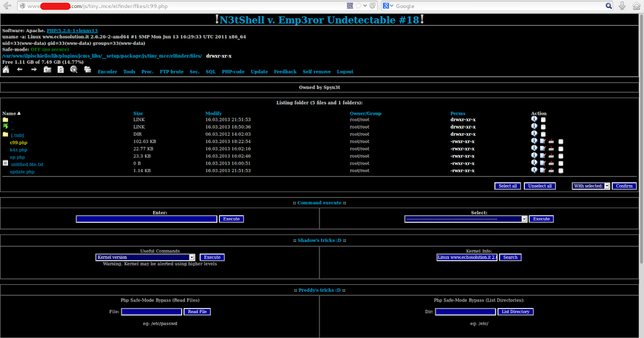This screenshot has width=644, height=338.
Task: Show info for c99.php via its info icon
Action: (x=534, y=141)
